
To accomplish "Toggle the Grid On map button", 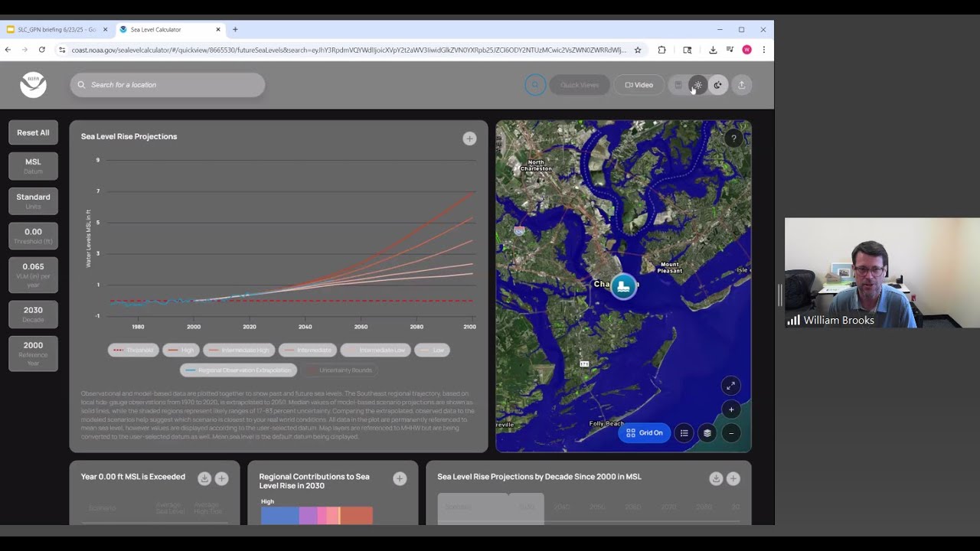I will (645, 433).
